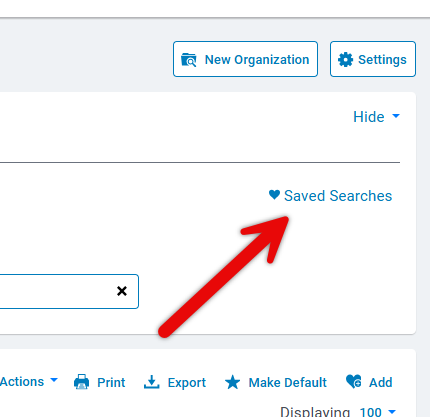This screenshot has width=430, height=417.
Task: Click the Print text
Action: point(111,382)
